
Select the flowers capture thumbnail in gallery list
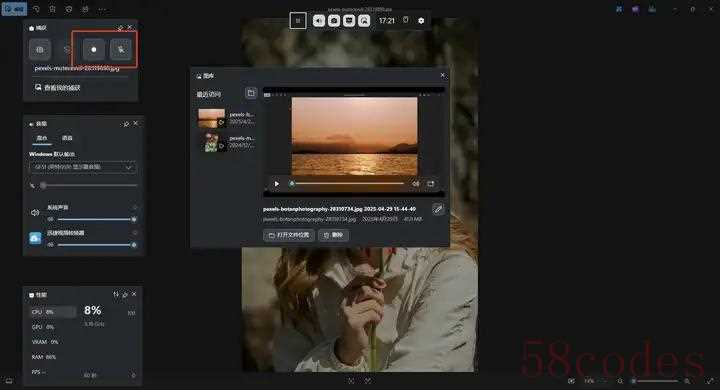[212, 142]
